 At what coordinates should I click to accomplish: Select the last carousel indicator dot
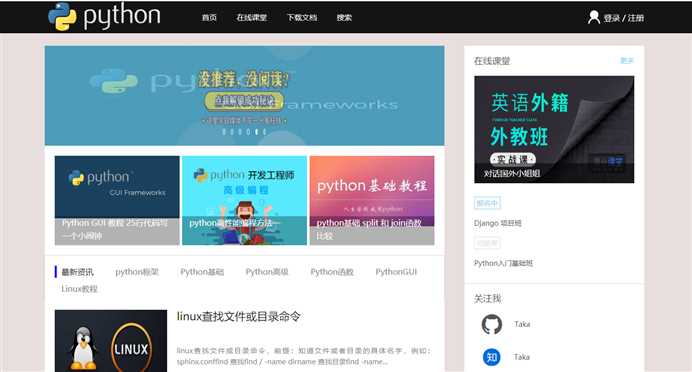[x=264, y=132]
